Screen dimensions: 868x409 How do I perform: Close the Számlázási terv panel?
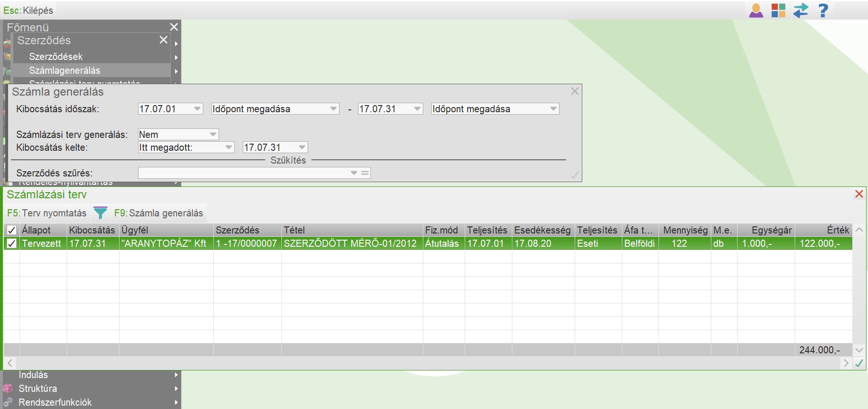point(859,194)
